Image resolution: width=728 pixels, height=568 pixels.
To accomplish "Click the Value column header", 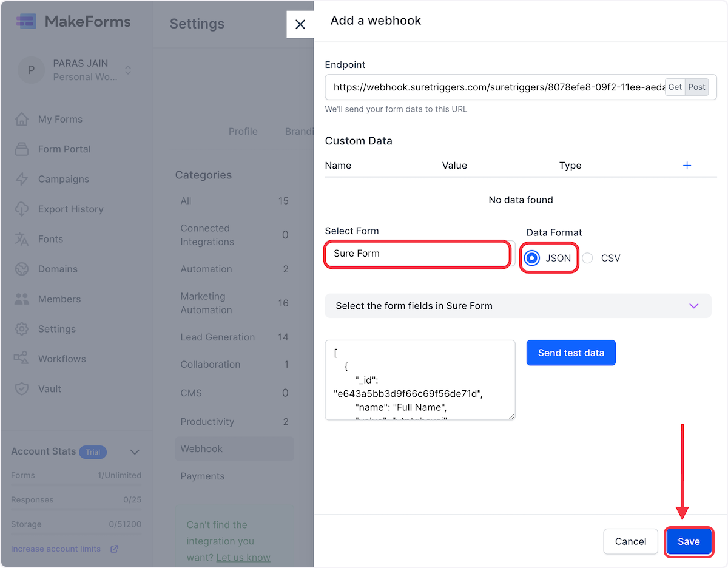I will (x=454, y=165).
